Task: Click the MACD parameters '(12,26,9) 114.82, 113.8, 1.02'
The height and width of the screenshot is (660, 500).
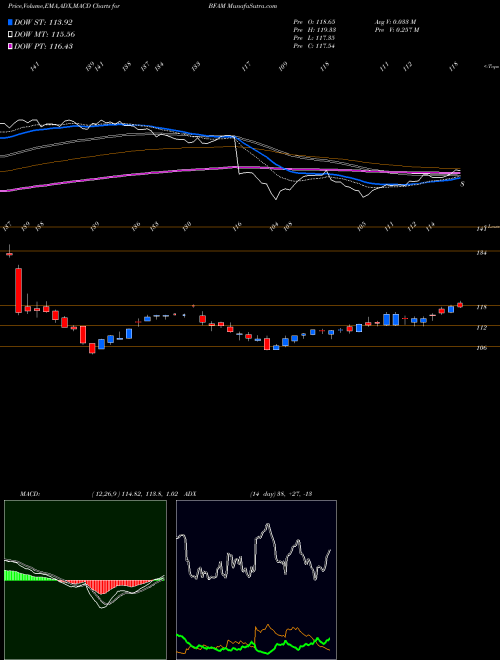Action: pyautogui.click(x=135, y=494)
